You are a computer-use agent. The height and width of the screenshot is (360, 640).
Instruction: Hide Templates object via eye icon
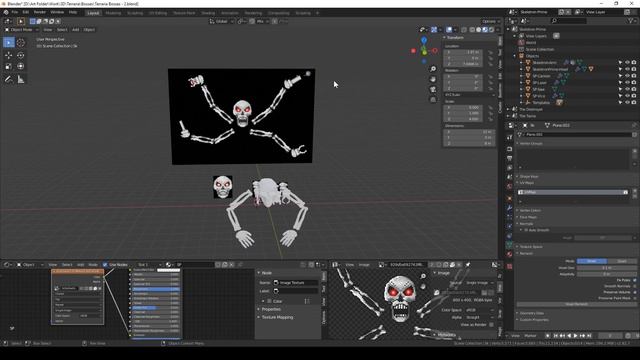click(627, 102)
